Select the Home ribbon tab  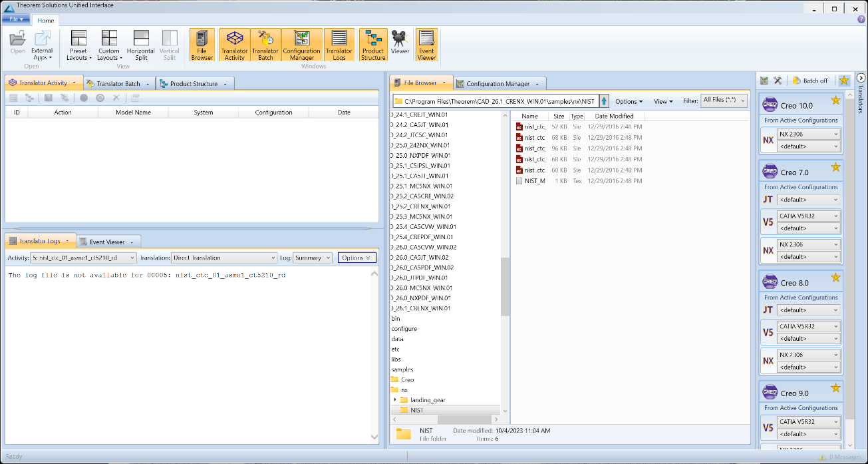(46, 21)
